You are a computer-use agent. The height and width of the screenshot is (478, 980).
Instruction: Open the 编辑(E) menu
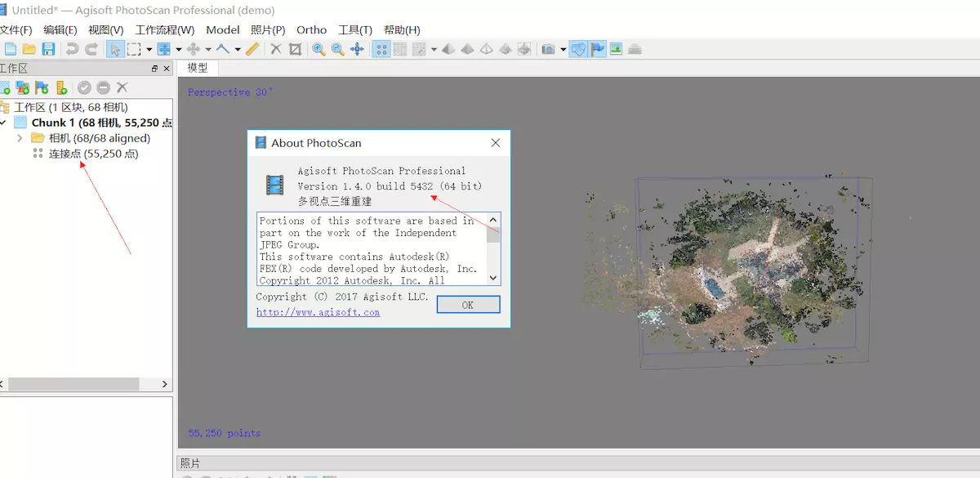(x=60, y=30)
